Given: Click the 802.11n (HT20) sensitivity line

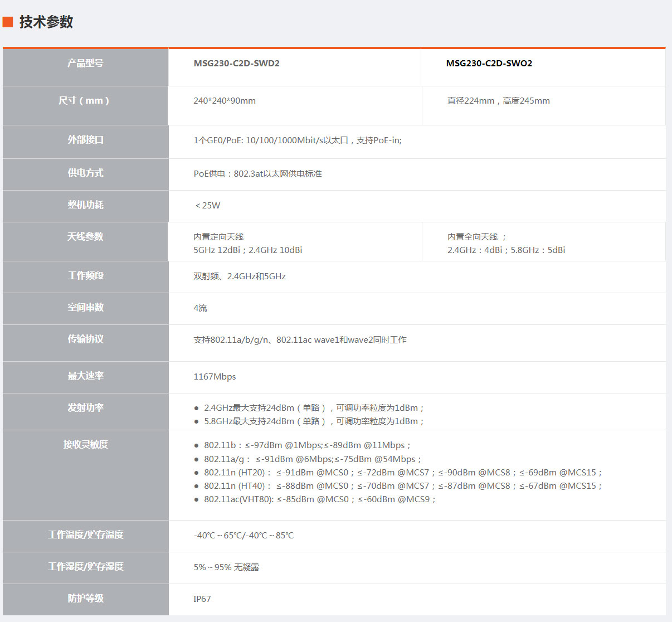Looking at the screenshot, I should (403, 473).
